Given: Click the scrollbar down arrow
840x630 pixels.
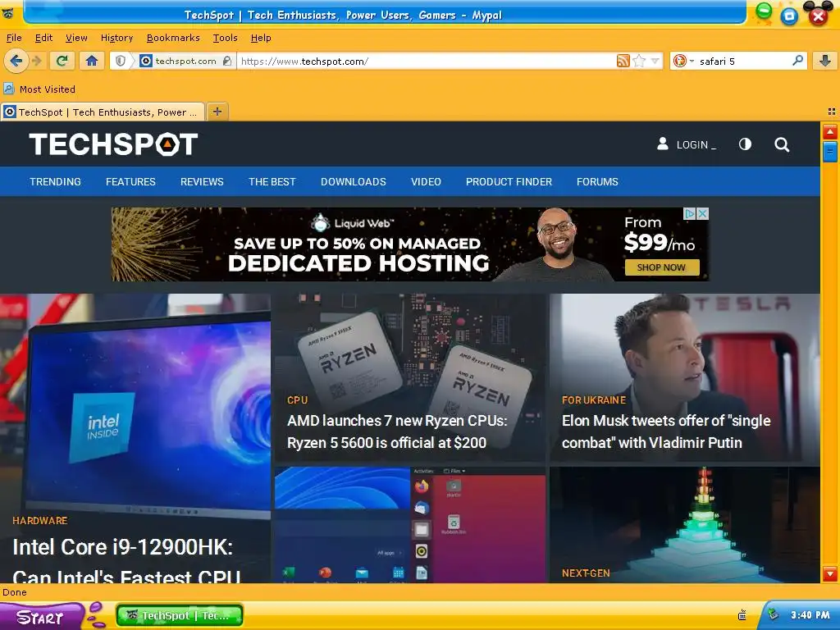Looking at the screenshot, I should tap(830, 574).
